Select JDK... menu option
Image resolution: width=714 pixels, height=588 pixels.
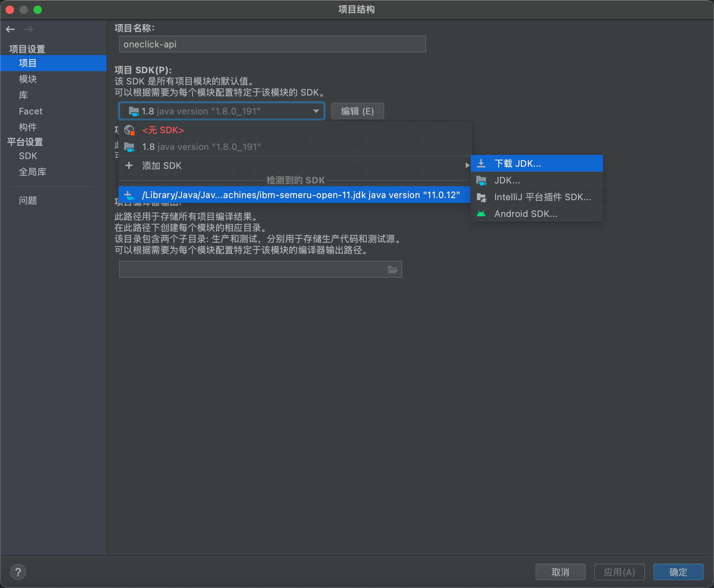pos(508,180)
